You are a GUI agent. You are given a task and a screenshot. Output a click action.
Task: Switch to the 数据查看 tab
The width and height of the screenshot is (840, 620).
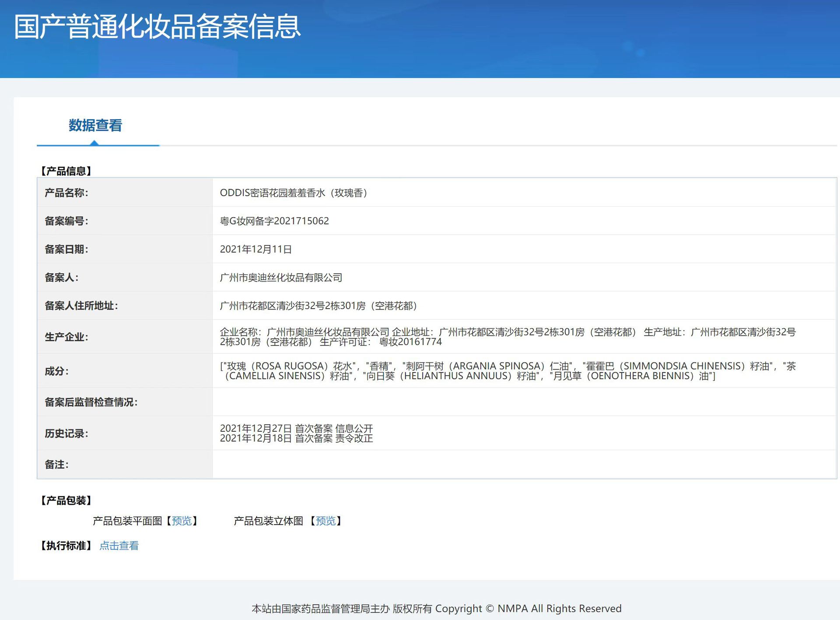pyautogui.click(x=95, y=126)
